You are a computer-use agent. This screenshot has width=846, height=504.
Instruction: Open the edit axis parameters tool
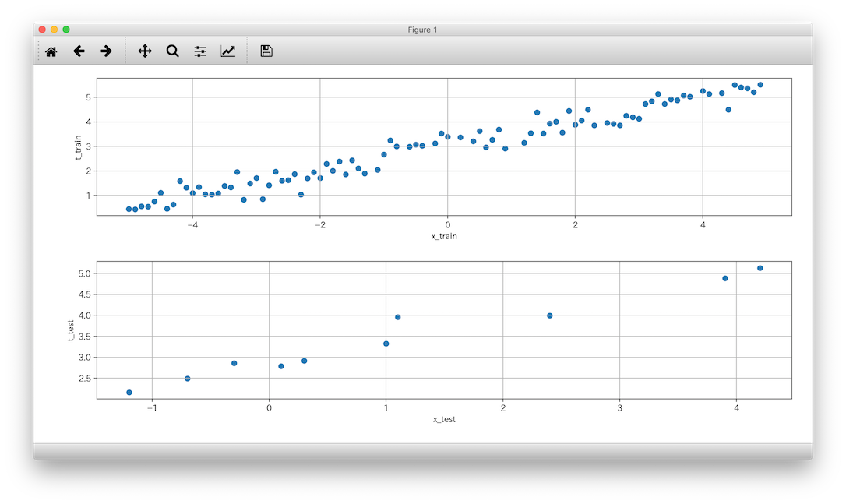[x=227, y=51]
